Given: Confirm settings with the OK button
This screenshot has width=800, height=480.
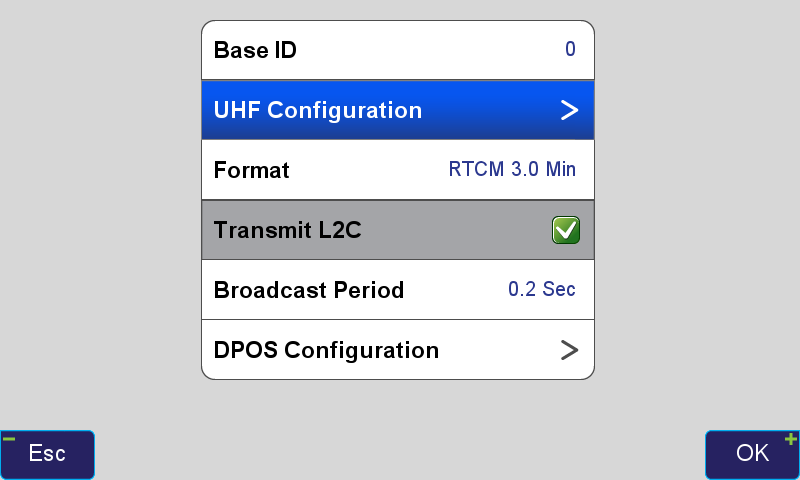Looking at the screenshot, I should (x=751, y=454).
